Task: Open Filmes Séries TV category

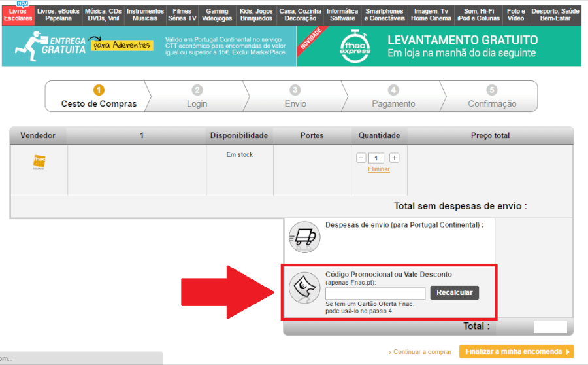Action: coord(182,15)
